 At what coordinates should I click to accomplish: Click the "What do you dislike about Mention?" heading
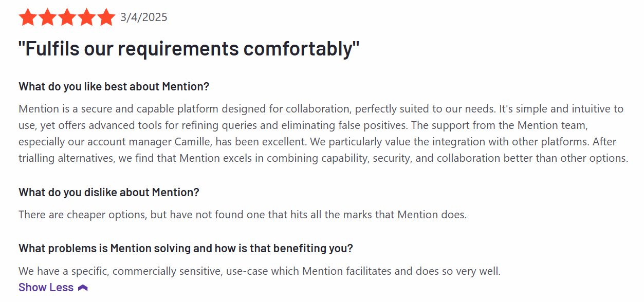coord(109,192)
